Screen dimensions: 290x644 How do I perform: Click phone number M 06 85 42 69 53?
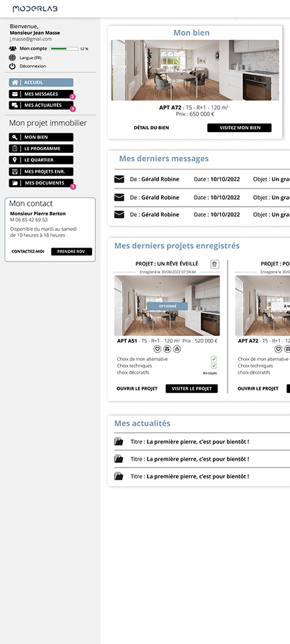pos(29,220)
